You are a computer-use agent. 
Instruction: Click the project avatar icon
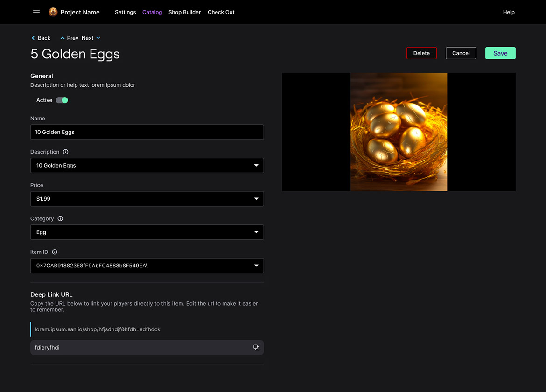[x=53, y=12]
